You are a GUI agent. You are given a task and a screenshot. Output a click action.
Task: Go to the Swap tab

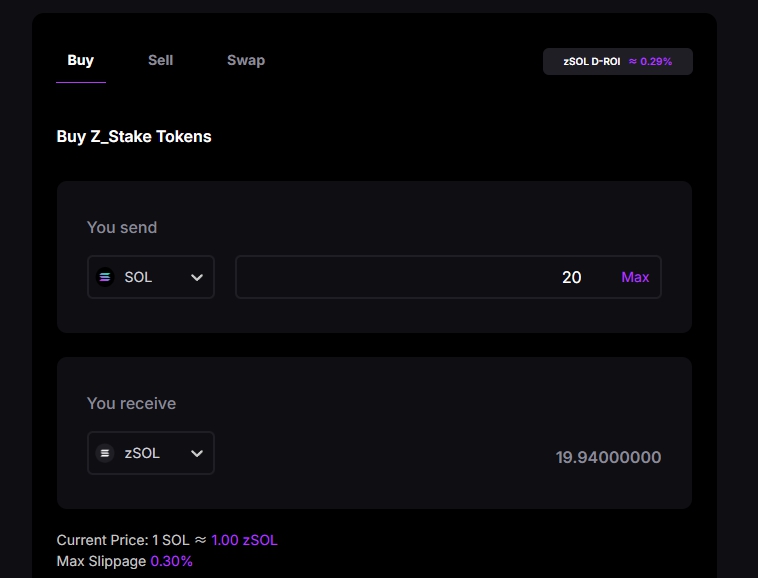pos(245,60)
